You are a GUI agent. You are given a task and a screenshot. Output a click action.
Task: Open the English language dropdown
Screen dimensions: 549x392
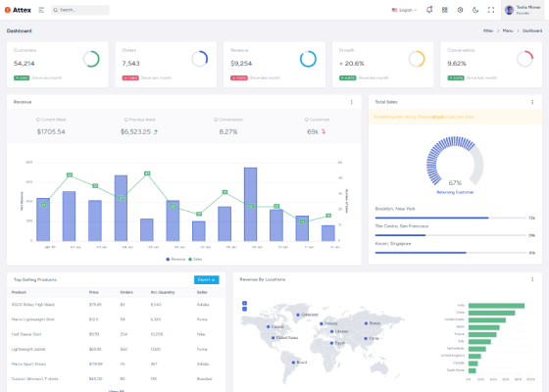click(404, 10)
